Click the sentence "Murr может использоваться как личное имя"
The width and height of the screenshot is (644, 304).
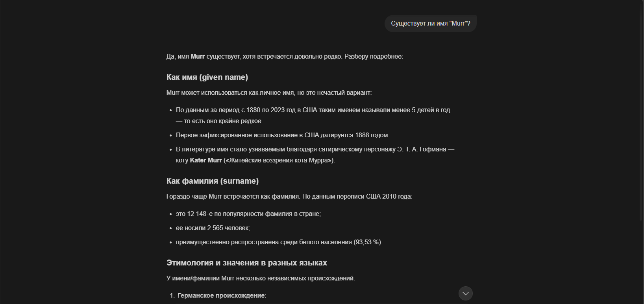coord(269,93)
